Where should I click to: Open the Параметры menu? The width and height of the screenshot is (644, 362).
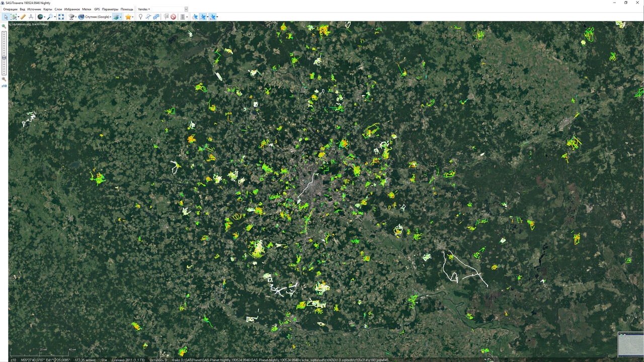pos(110,9)
